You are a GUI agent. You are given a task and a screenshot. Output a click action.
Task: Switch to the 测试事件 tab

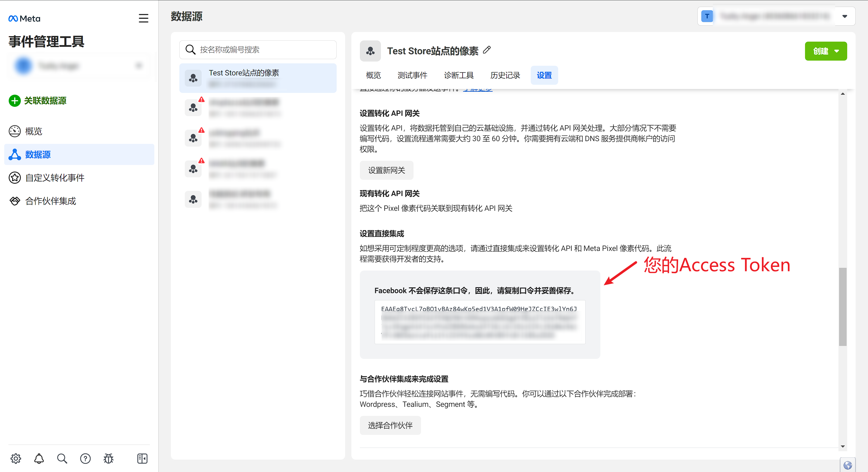click(x=412, y=75)
